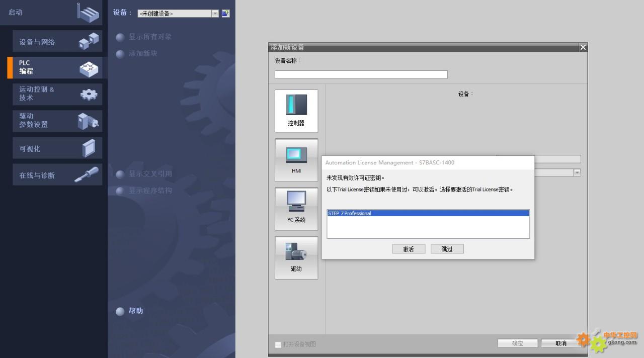Open 在线与诊断 portal
Viewport: 644px width, 358px height.
57,174
